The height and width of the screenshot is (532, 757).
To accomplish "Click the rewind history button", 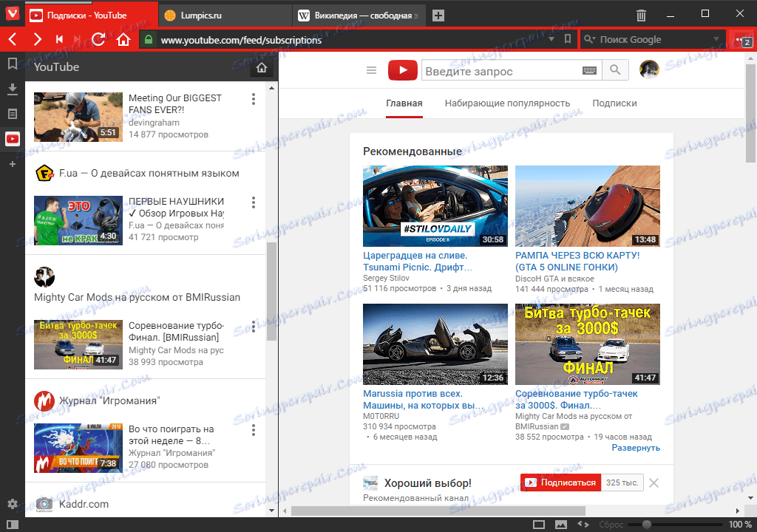I will [59, 40].
